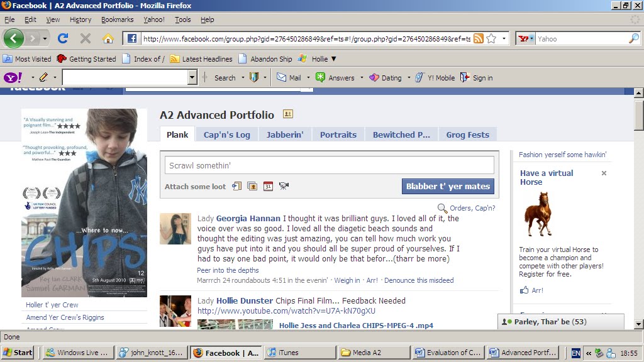Expand the address bar history dropdown
This screenshot has width=644, height=362.
click(504, 38)
